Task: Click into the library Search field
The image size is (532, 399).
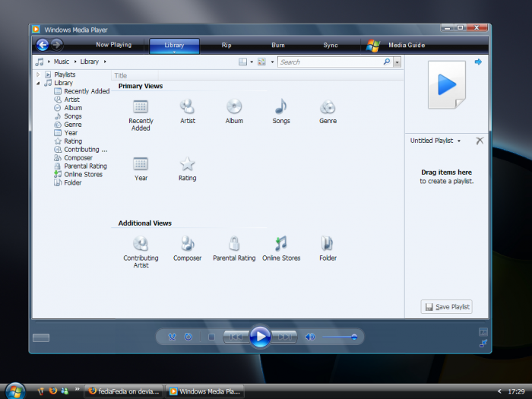Action: coord(333,62)
